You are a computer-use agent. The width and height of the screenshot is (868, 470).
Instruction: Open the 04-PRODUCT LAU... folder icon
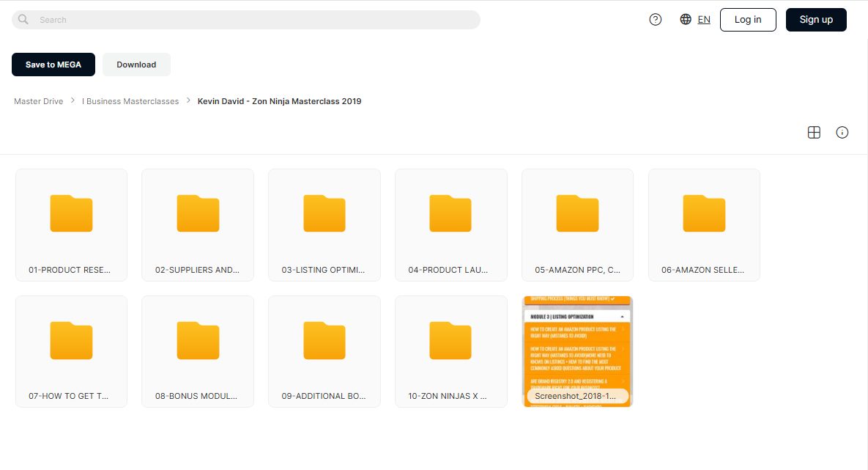click(x=450, y=213)
